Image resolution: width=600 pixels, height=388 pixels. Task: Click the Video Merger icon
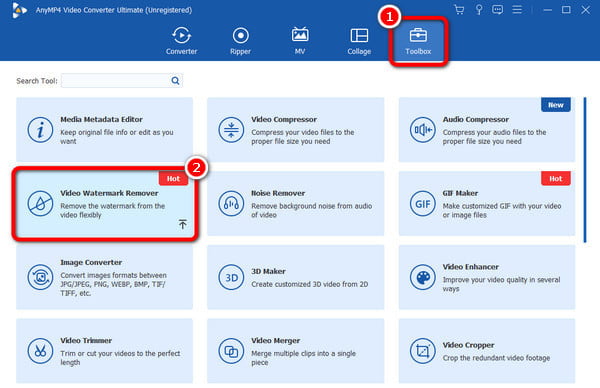coord(231,351)
